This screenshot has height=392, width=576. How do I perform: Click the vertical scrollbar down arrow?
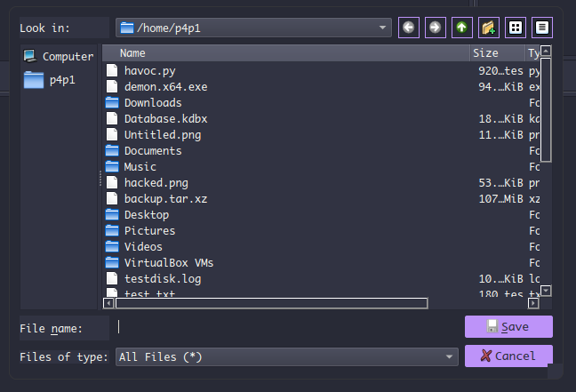[547, 290]
